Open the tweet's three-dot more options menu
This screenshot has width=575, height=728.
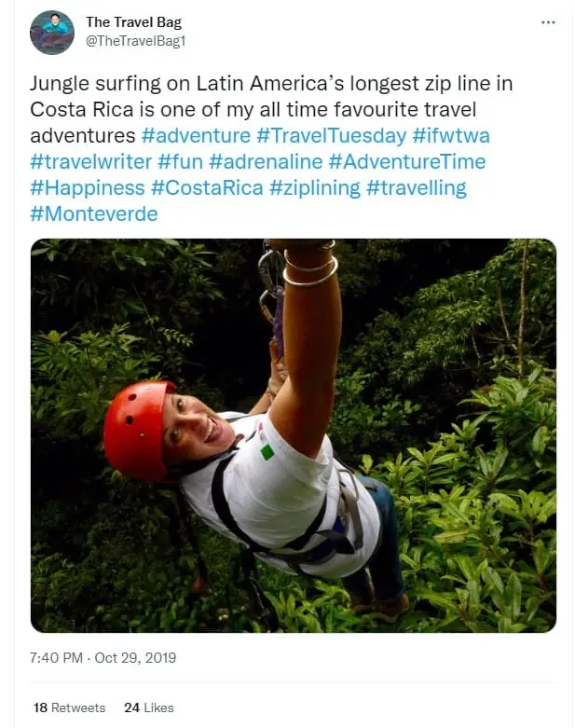click(x=548, y=22)
